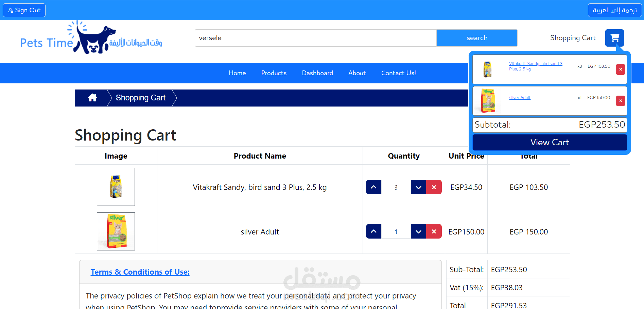Click the unit price EGP34.50
The width and height of the screenshot is (644, 309).
(x=466, y=187)
